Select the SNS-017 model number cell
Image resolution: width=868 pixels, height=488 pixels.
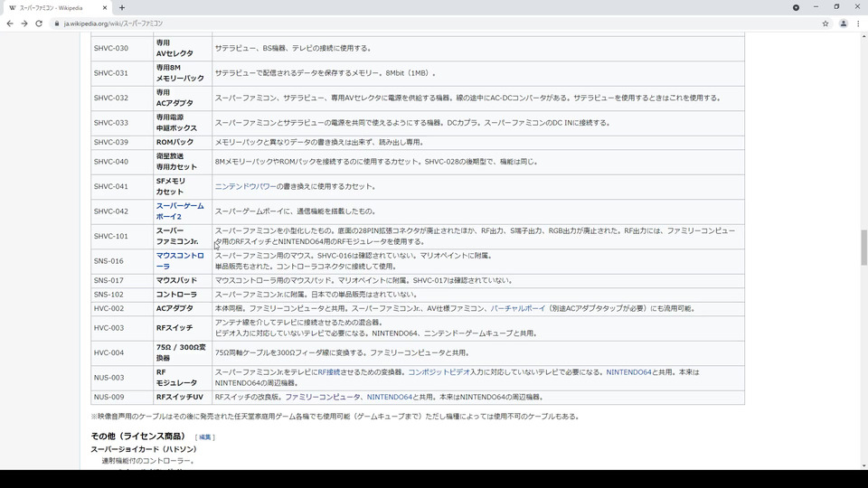pyautogui.click(x=122, y=280)
